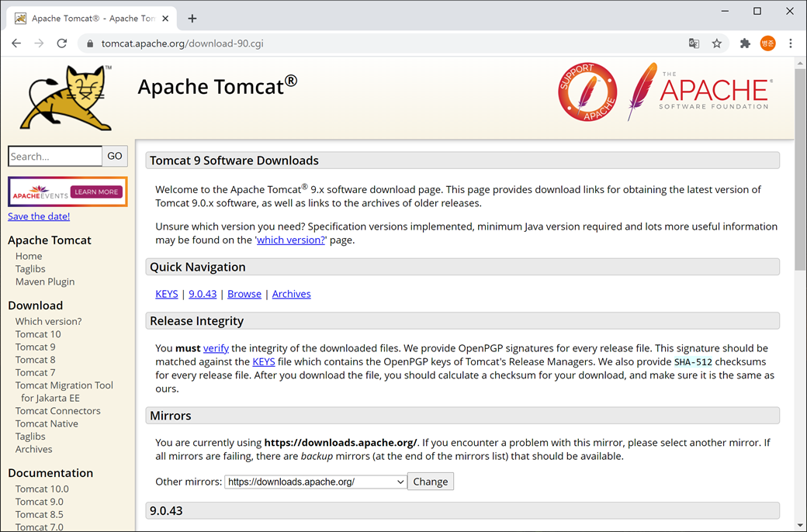Go to Tomcat 9 download link
This screenshot has height=532, width=807.
[35, 347]
